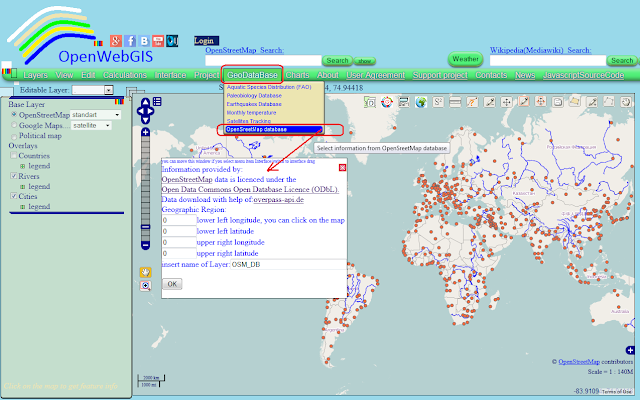Screen dimensions: 640x400
Task: Click the last toolbar icon at far right
Action: click(x=626, y=102)
